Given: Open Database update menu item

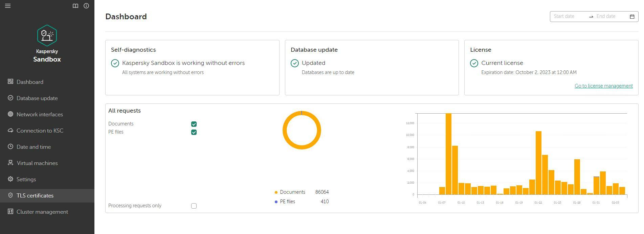Looking at the screenshot, I should click(x=37, y=98).
